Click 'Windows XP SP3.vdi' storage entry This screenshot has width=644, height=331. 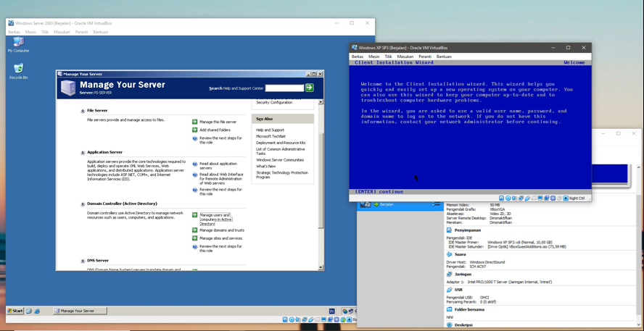coord(519,243)
